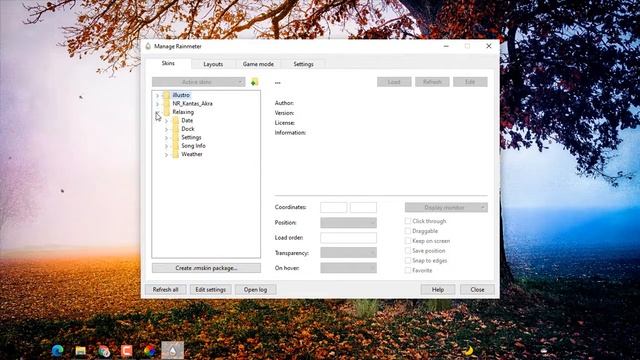Click the Rainmeter droplet taskbar icon
Viewport: 640px width, 360px height.
(x=173, y=351)
